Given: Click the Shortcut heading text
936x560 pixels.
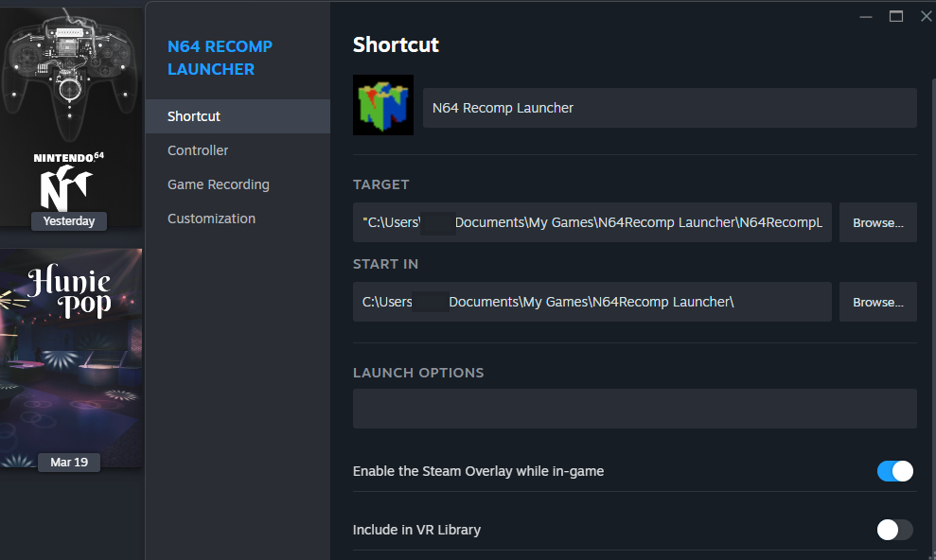Looking at the screenshot, I should click(396, 44).
